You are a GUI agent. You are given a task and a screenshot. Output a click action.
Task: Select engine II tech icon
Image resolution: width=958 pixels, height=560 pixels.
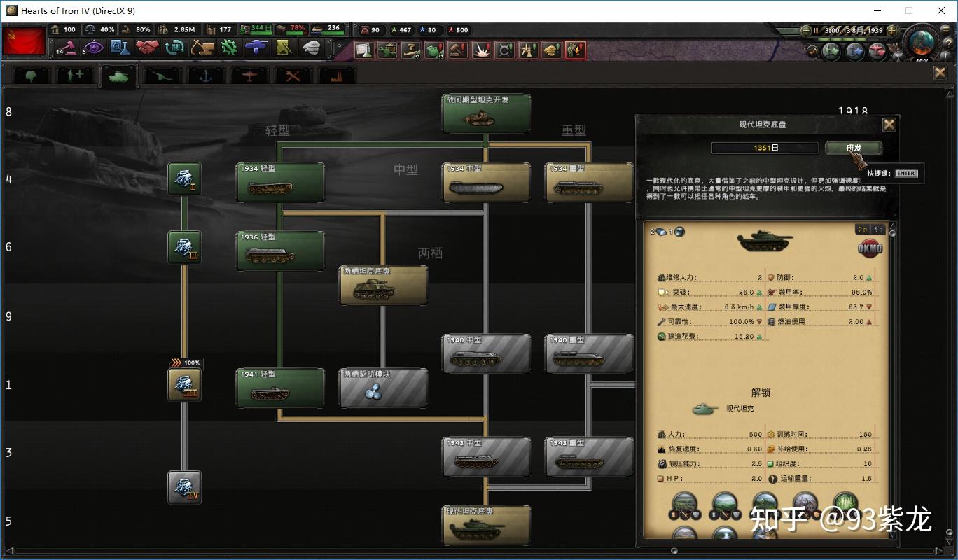point(184,247)
